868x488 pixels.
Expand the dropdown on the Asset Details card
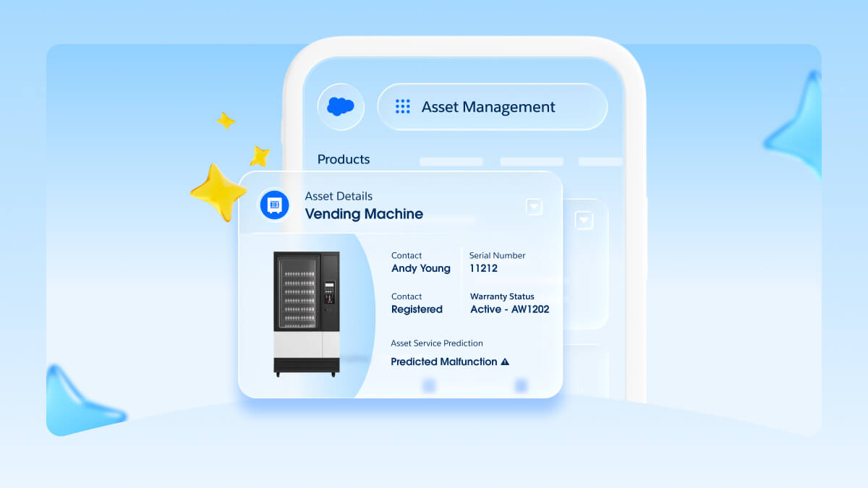tap(535, 207)
